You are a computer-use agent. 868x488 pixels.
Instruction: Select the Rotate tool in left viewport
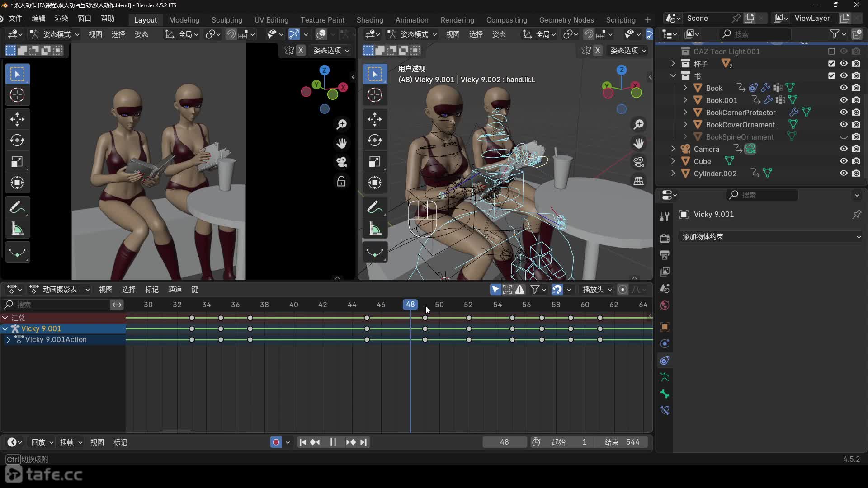pyautogui.click(x=17, y=141)
